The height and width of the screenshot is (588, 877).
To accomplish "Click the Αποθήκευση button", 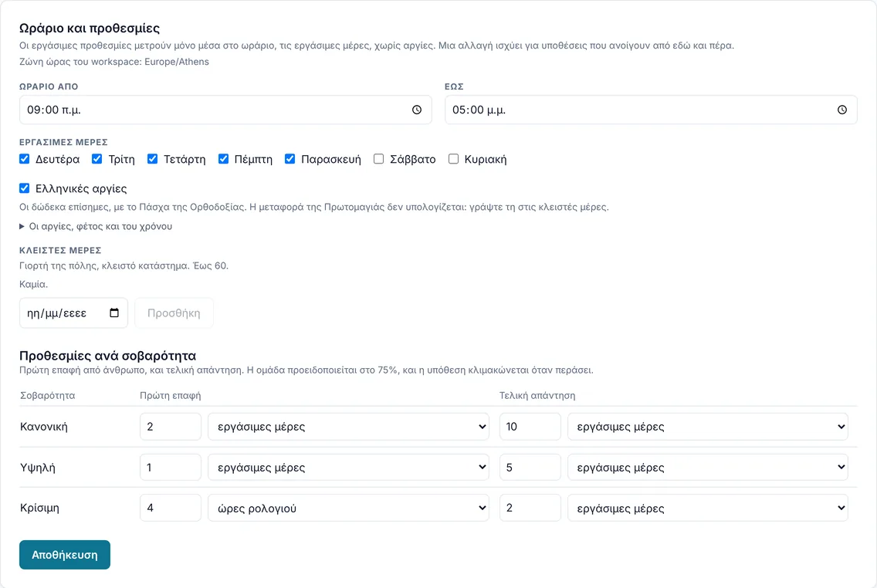I will 65,555.
